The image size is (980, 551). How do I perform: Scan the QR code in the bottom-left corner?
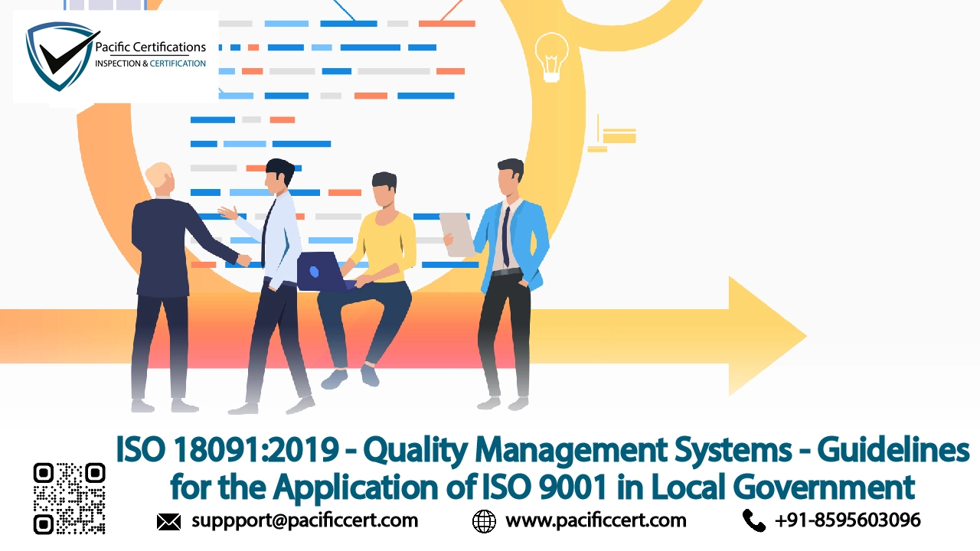(x=69, y=497)
